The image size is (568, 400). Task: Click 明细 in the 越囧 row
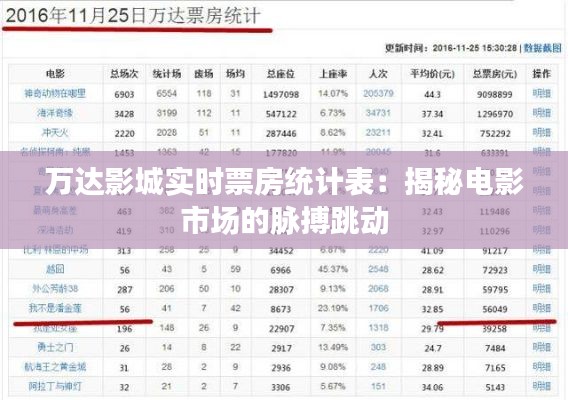point(542,269)
